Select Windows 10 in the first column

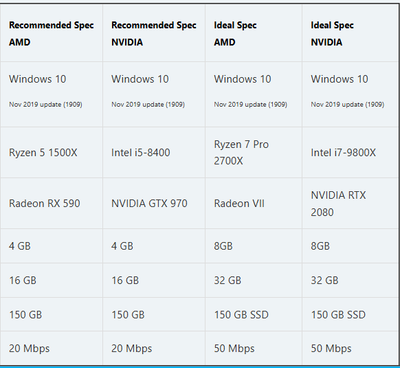pyautogui.click(x=38, y=79)
